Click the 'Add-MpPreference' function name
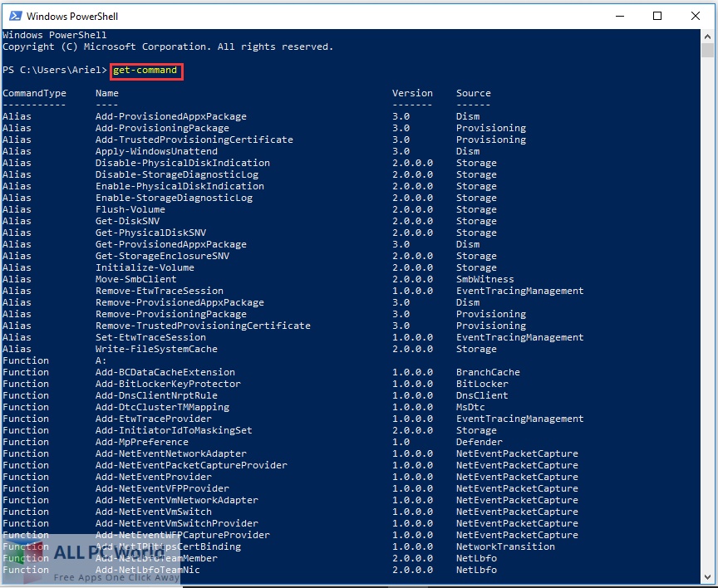 pyautogui.click(x=142, y=442)
